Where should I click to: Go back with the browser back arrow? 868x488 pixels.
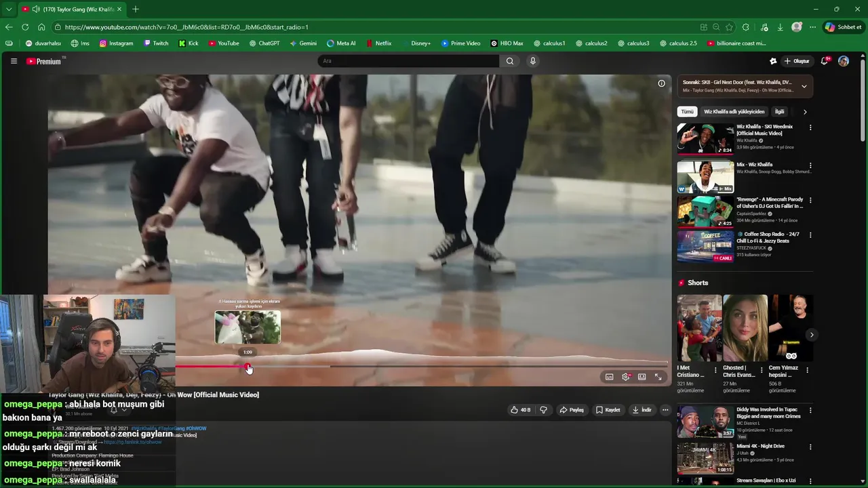[x=9, y=27]
